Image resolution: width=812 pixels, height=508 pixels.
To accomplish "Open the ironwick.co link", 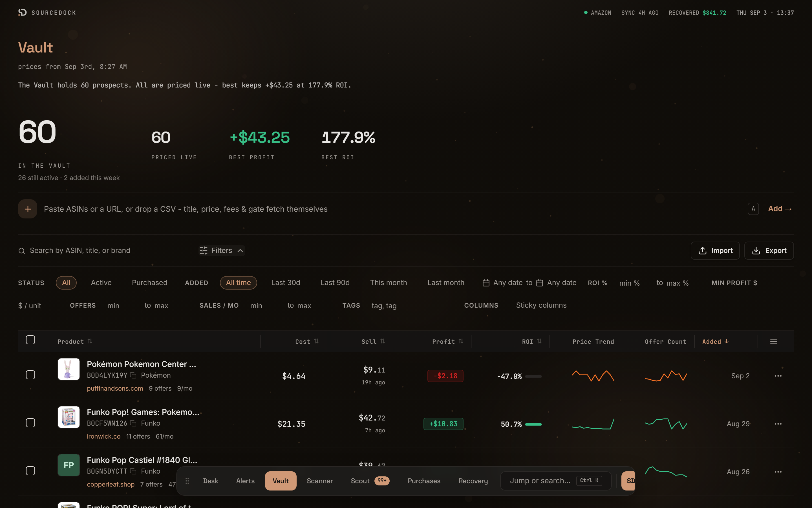I will 103,436.
